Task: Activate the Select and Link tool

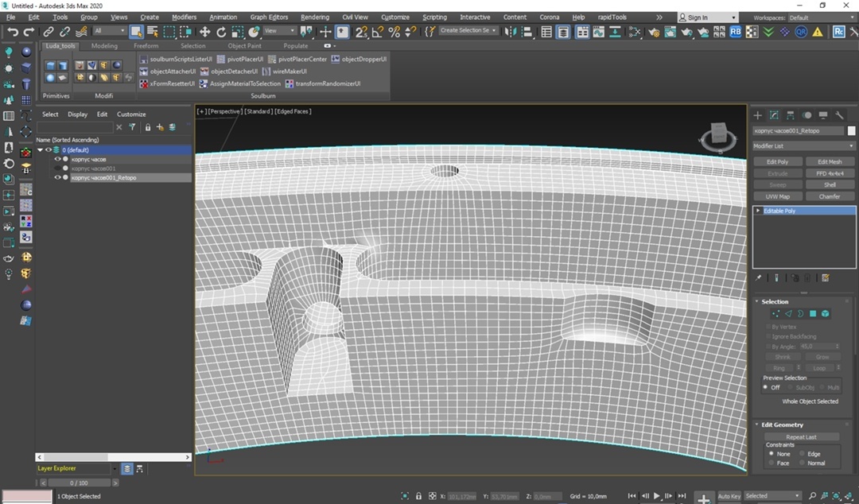Action: pos(49,32)
